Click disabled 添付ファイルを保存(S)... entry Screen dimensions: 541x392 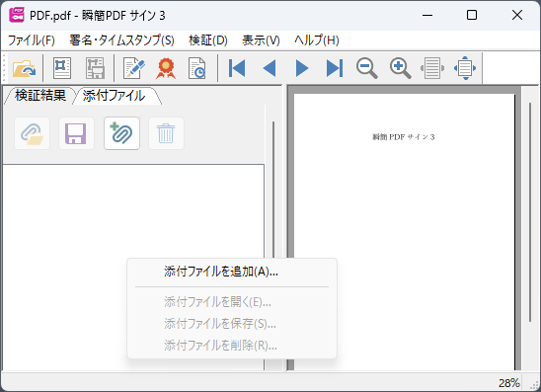tap(232, 324)
